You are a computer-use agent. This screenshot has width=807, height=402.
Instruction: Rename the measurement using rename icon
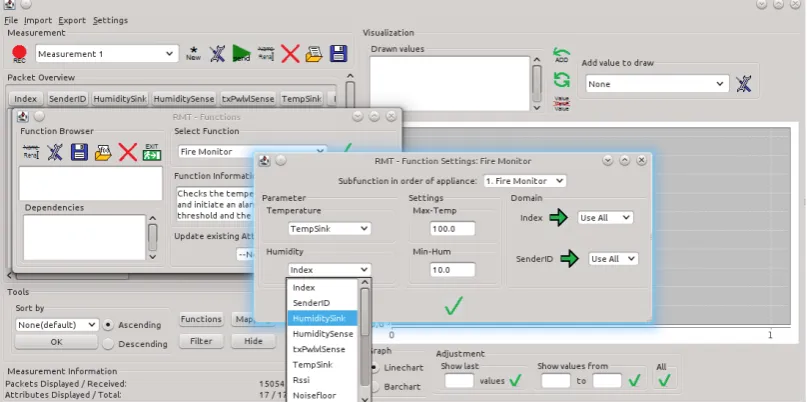coord(266,54)
